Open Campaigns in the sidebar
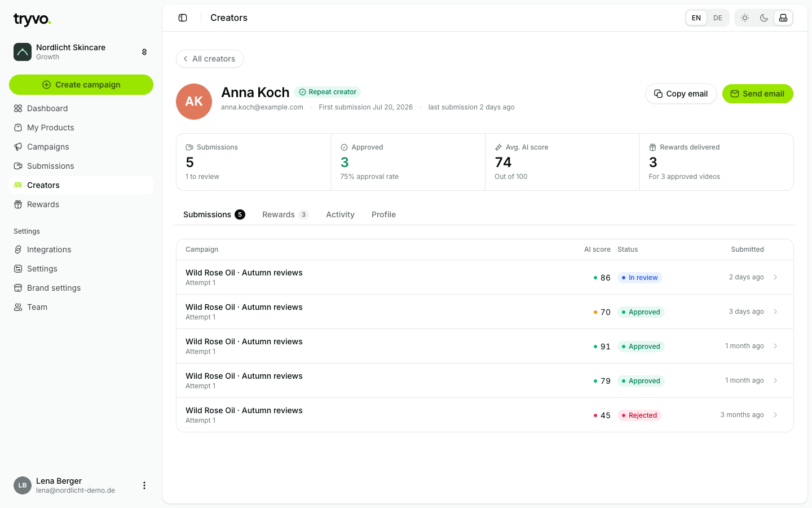The width and height of the screenshot is (812, 508). tap(81, 147)
